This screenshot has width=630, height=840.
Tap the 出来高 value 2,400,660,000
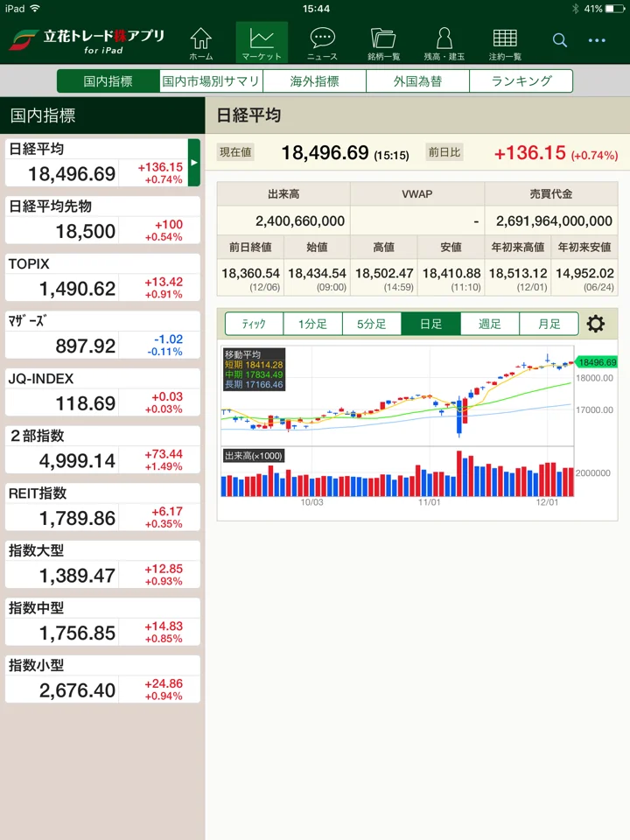[x=300, y=220]
